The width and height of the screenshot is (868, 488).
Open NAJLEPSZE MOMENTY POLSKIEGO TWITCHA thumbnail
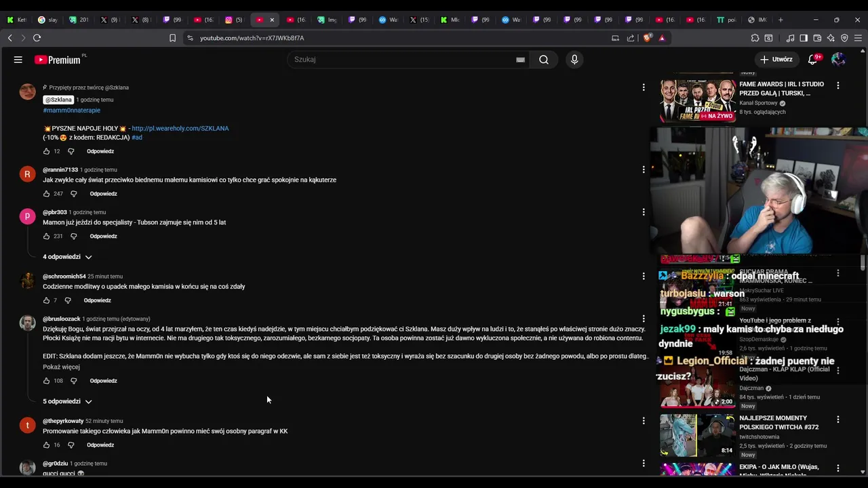698,435
